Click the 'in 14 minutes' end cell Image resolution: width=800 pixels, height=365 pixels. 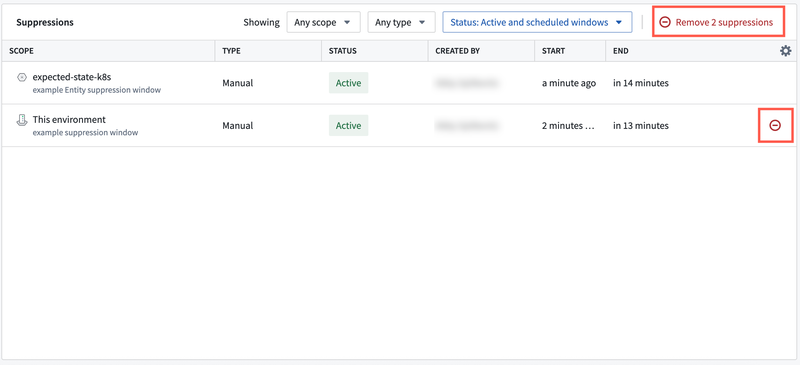641,83
